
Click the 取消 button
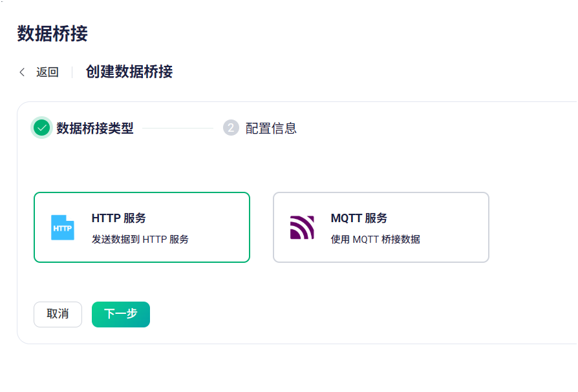(58, 315)
